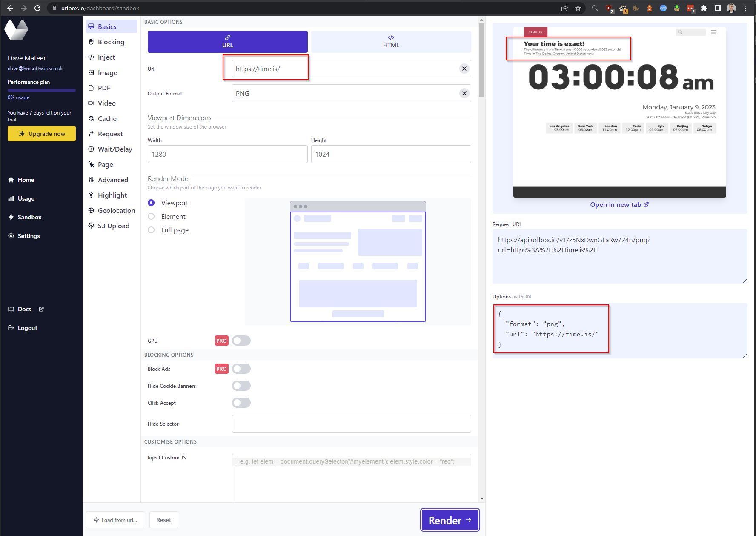756x536 pixels.
Task: Click the Share page icon in address bar
Action: [x=564, y=8]
